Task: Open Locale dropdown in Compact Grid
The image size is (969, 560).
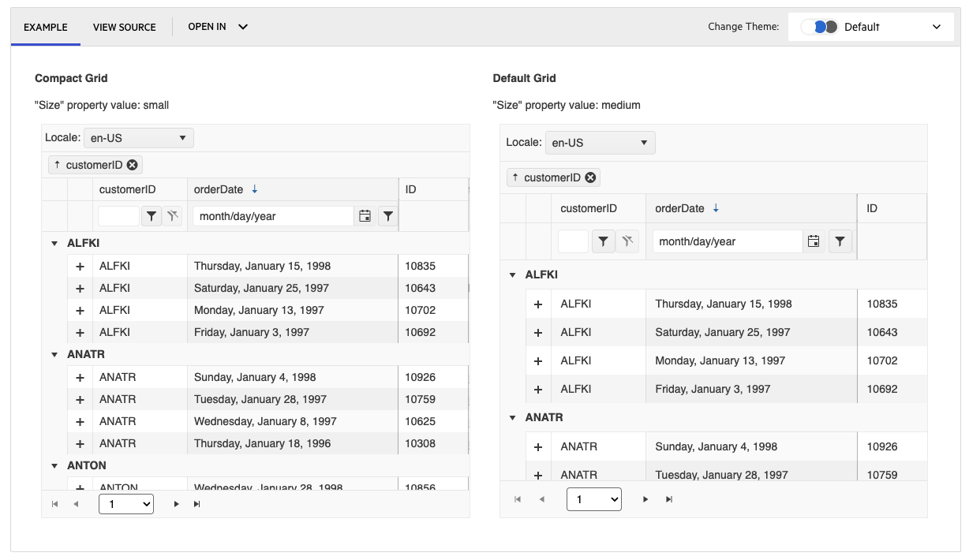Action: tap(139, 138)
